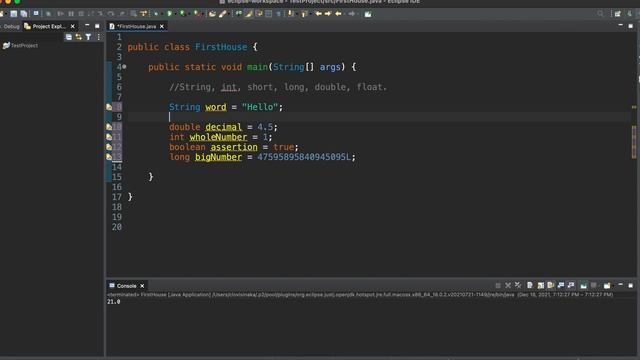Viewport: 640px width, 360px height.
Task: Run the program with green Run button
Action: pos(169,14)
